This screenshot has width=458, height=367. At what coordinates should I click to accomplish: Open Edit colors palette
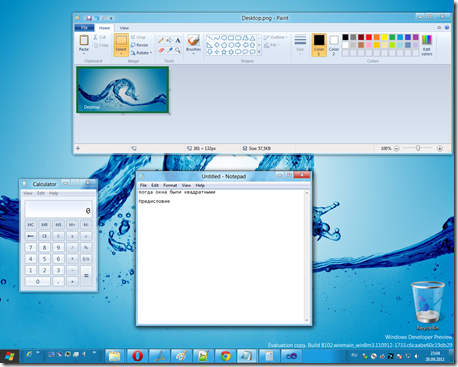[x=427, y=45]
